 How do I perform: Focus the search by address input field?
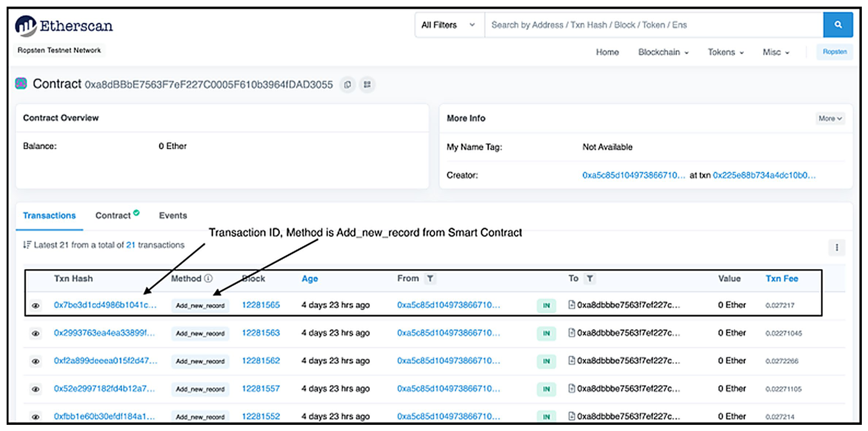click(654, 25)
